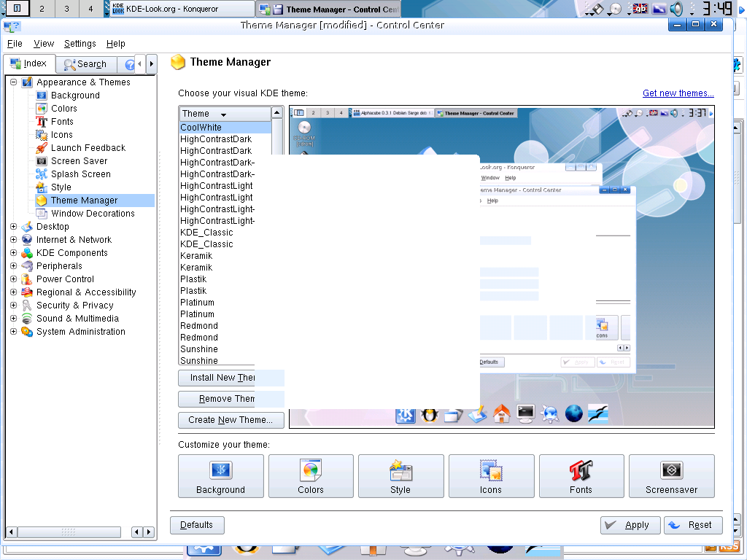This screenshot has width=747, height=560.
Task: Click the theme preview thumbnail
Action: tap(502, 267)
